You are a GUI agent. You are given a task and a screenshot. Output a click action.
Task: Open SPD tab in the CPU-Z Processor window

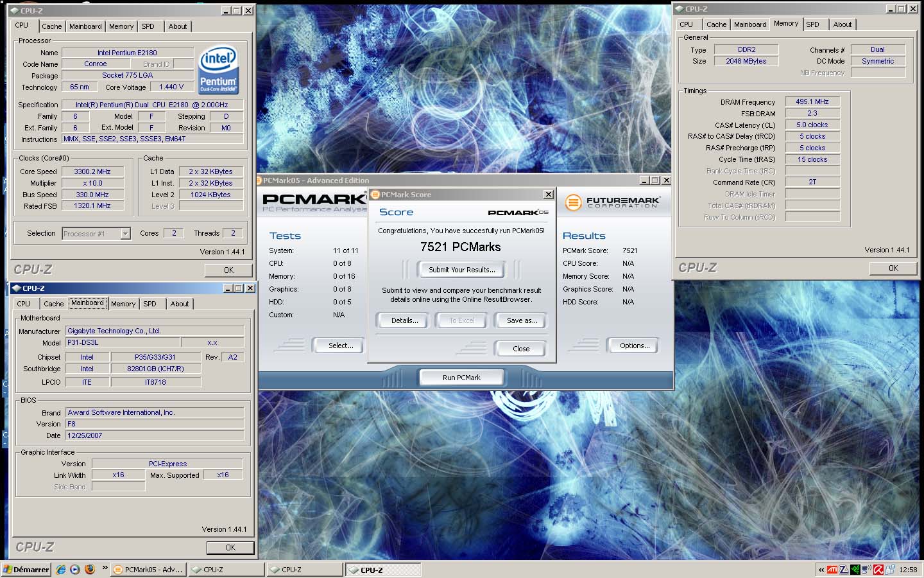point(148,26)
